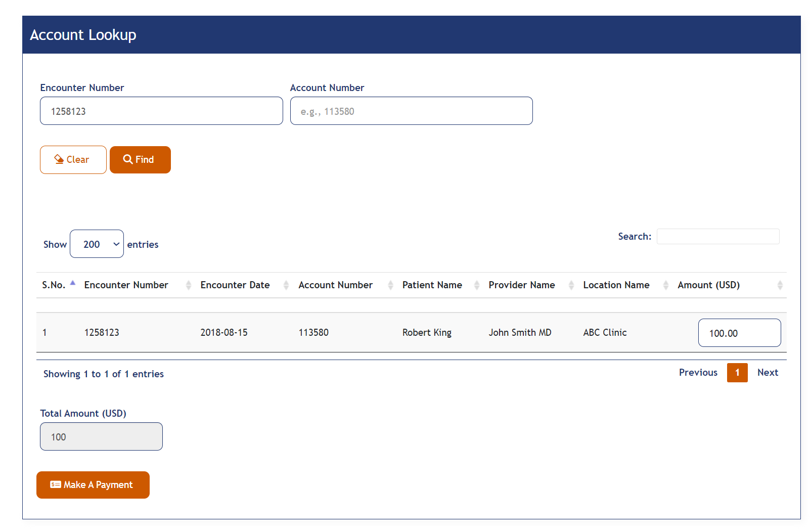Sort the Amount (USD) column via its icon
The width and height of the screenshot is (810, 532).
pos(780,285)
